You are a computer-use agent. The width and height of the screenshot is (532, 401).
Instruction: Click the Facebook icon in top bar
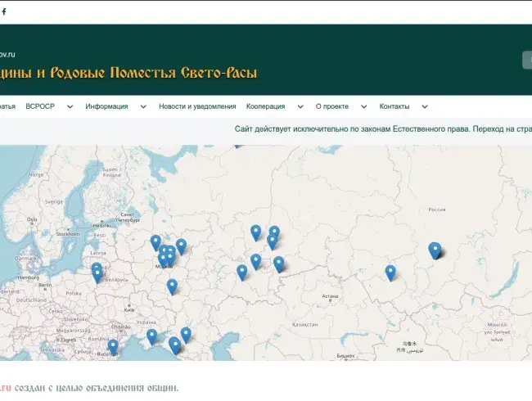pyautogui.click(x=4, y=11)
